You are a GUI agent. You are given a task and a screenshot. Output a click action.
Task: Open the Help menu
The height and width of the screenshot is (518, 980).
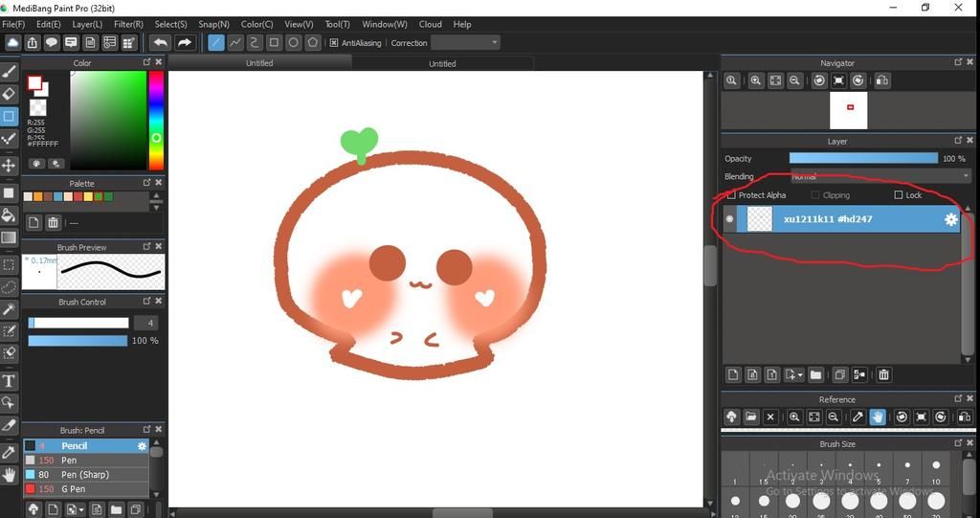(x=462, y=24)
